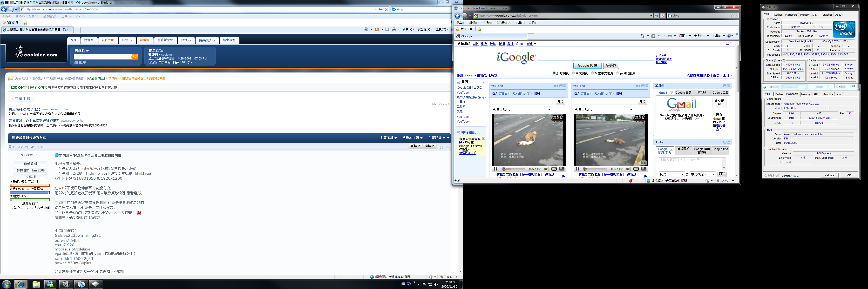The image size is (868, 289).
Task: Click the Read Mail icon in forum IE toolbar
Action: tap(387, 30)
